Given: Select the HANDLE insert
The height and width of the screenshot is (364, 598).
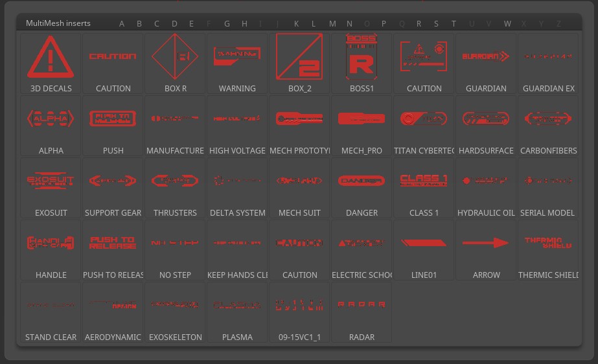Looking at the screenshot, I should click(x=51, y=249).
